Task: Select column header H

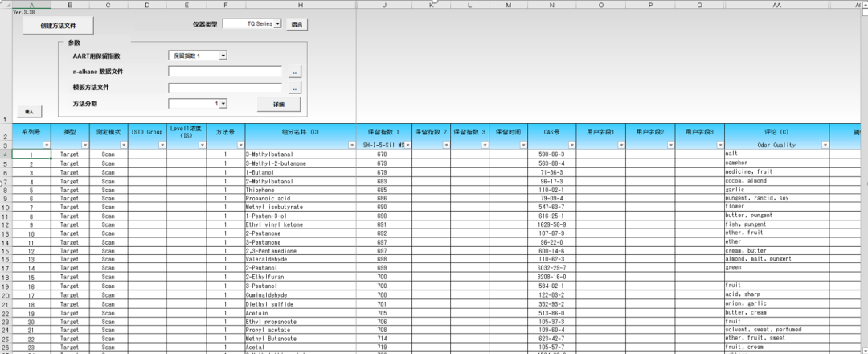Action: (301, 5)
